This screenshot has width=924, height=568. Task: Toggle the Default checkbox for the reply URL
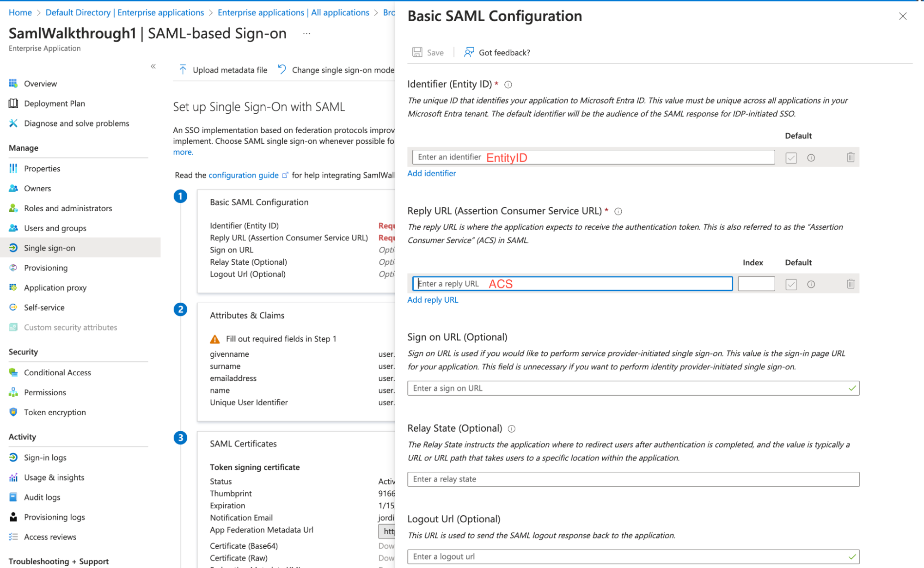[x=791, y=284]
